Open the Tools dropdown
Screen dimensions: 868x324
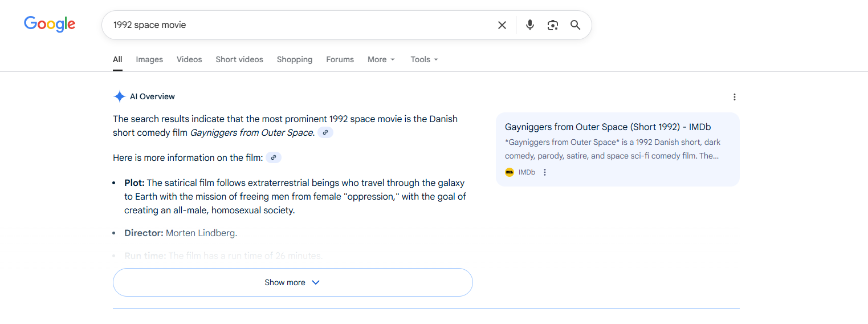pyautogui.click(x=425, y=59)
